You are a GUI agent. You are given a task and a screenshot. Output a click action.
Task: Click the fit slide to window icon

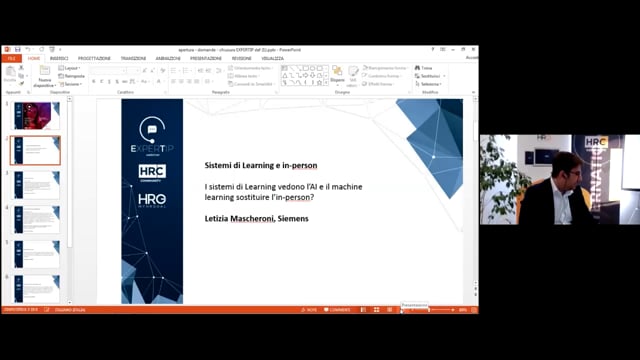point(473,310)
